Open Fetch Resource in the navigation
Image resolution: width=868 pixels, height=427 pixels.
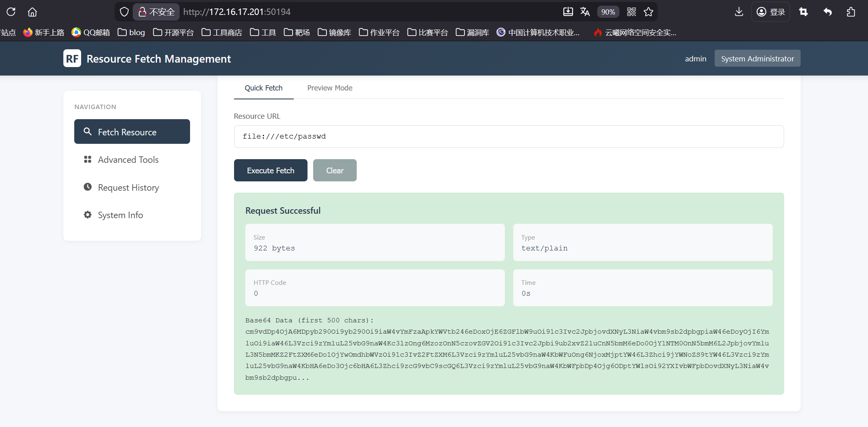pyautogui.click(x=132, y=132)
